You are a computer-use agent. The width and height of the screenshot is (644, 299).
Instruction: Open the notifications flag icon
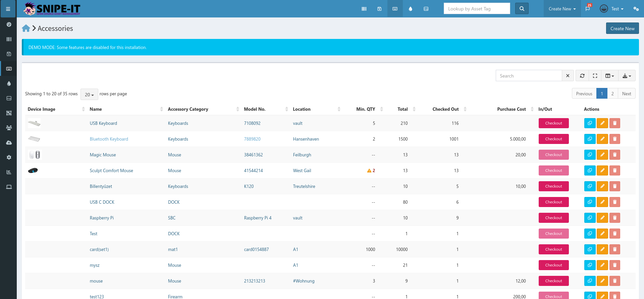tap(588, 9)
